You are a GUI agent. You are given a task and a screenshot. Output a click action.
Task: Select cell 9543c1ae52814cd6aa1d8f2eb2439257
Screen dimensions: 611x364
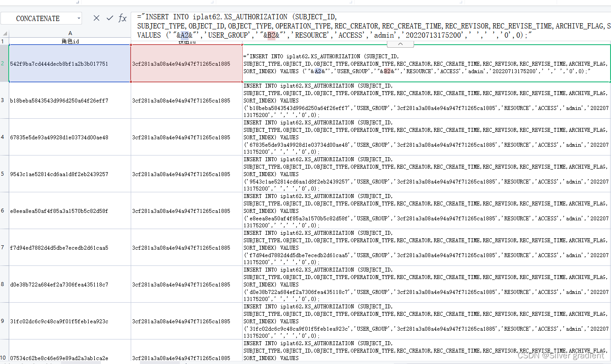click(x=70, y=174)
